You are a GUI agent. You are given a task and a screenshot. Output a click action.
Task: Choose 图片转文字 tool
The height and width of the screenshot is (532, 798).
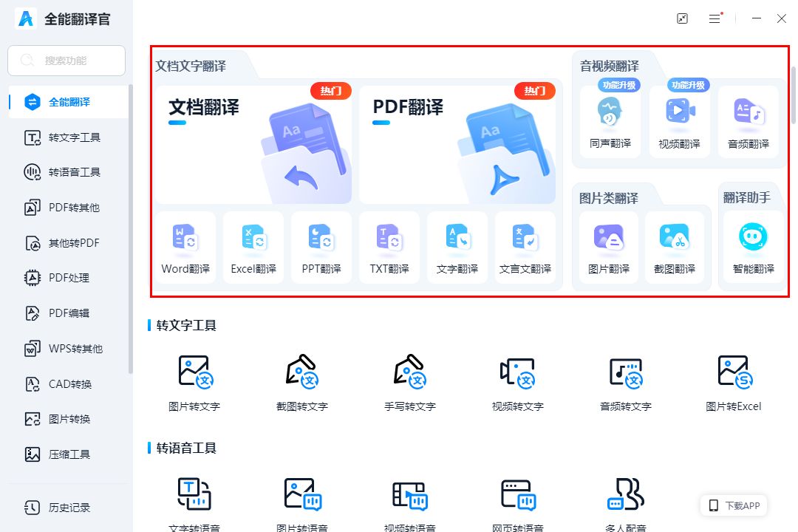click(x=194, y=383)
